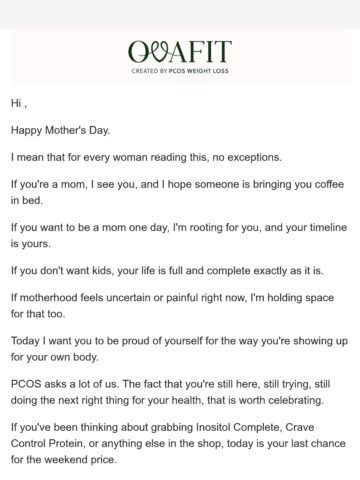
Task: Click the "Hi ," greeting line
Action: (x=19, y=103)
